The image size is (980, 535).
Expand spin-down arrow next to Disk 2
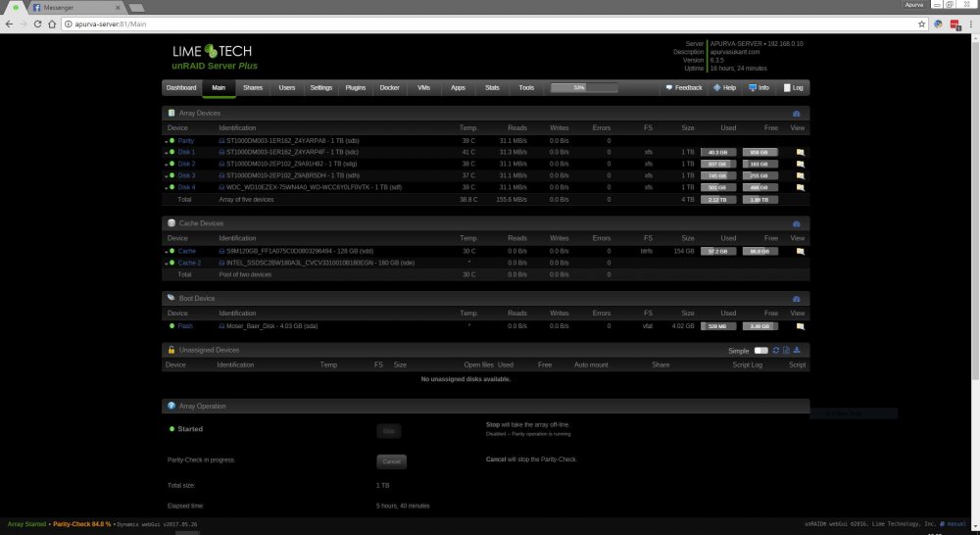tap(167, 165)
